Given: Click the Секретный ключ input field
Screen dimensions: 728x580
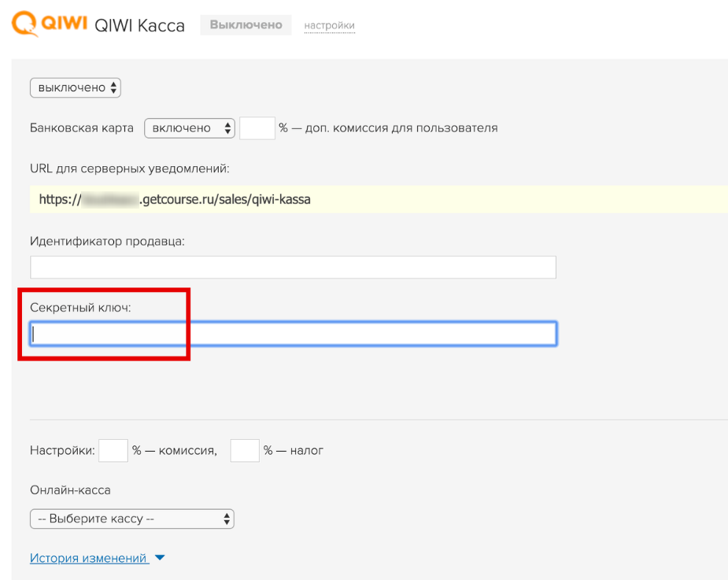Looking at the screenshot, I should pos(293,334).
